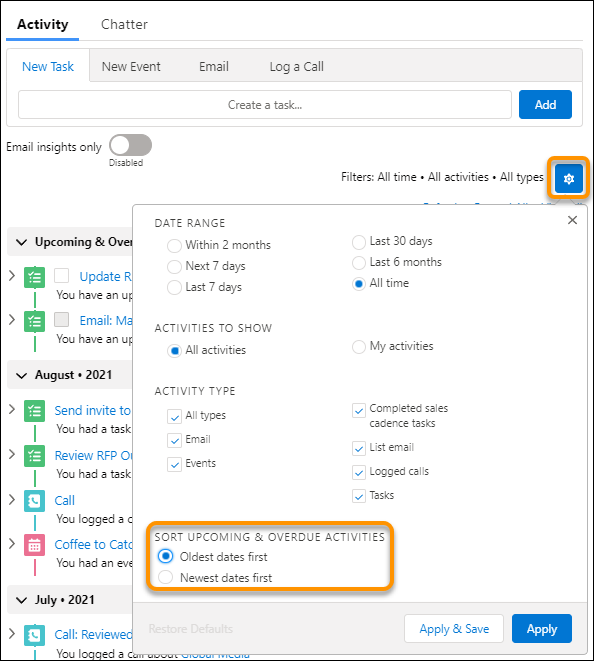Close the filter panel with the X
This screenshot has height=661, width=594.
572,220
